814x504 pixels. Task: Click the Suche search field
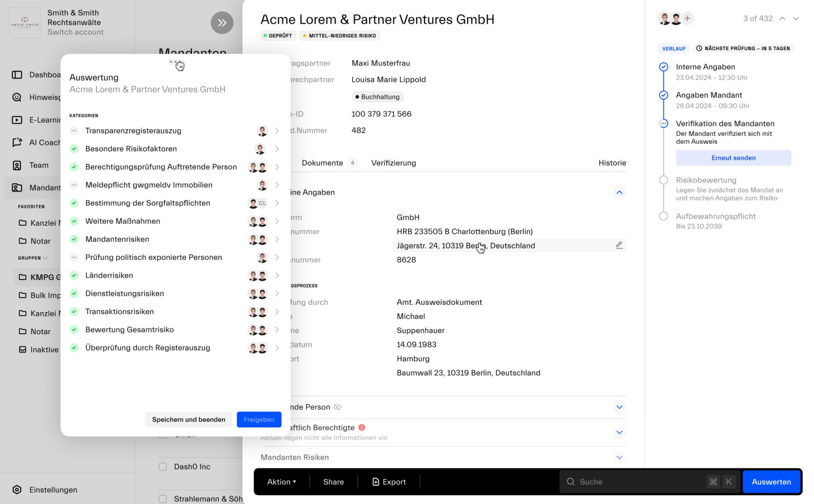point(650,482)
